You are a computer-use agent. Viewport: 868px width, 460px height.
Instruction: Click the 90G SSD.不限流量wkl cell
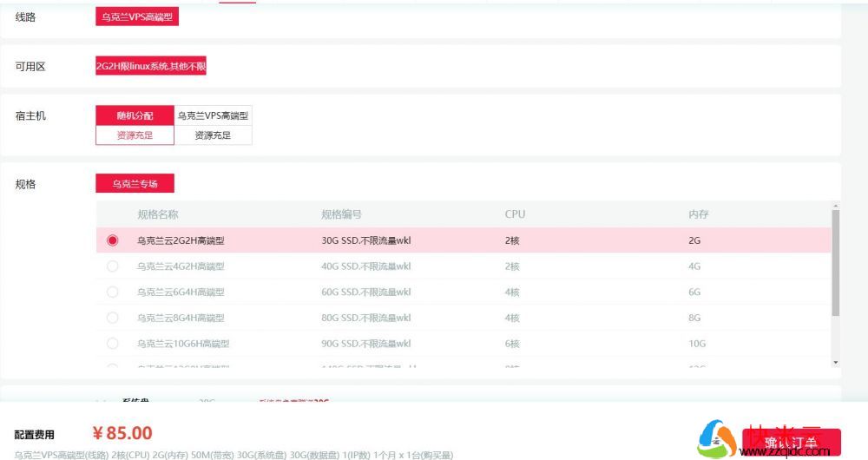point(366,343)
